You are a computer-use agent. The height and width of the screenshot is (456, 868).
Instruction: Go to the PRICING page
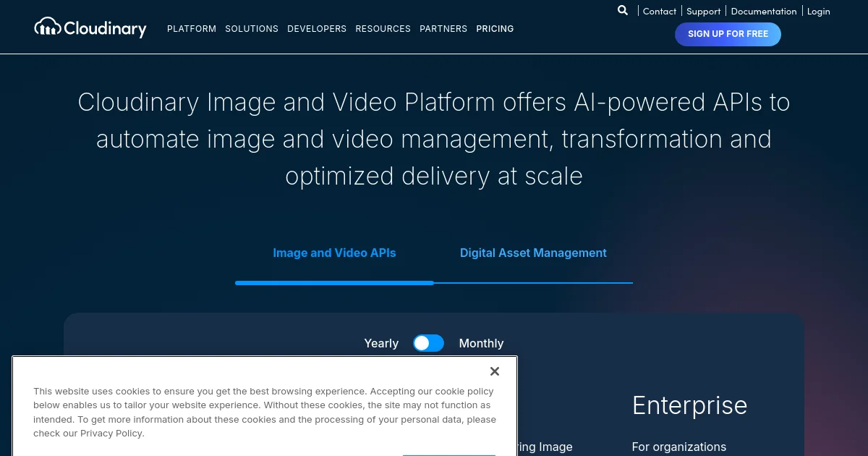click(495, 29)
